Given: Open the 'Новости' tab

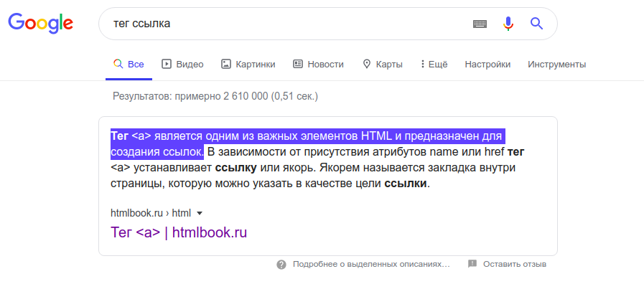Looking at the screenshot, I should pyautogui.click(x=318, y=65).
